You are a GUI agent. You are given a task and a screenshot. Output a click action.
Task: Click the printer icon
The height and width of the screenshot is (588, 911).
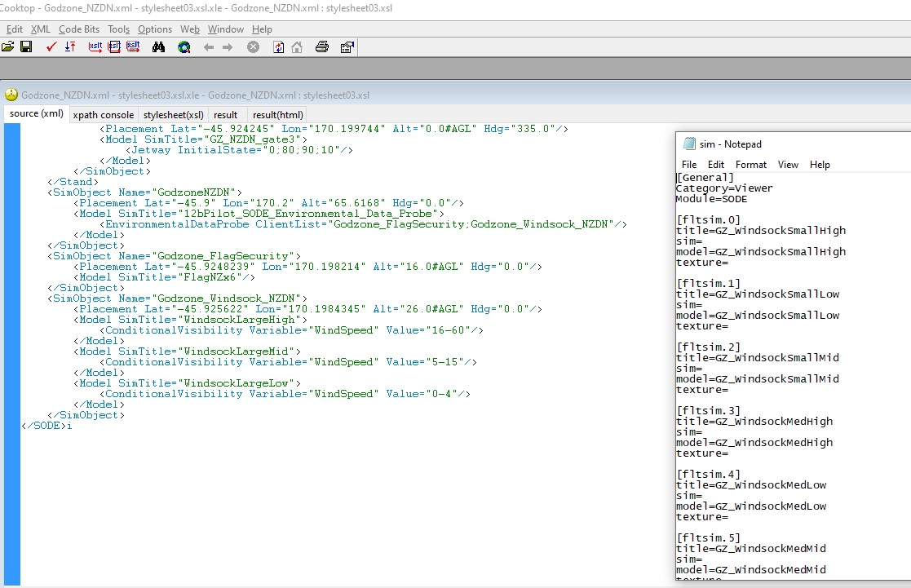click(x=322, y=47)
